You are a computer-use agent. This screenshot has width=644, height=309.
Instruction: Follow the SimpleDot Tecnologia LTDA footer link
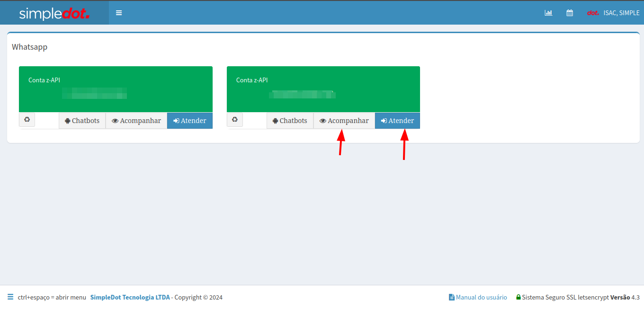click(x=130, y=297)
